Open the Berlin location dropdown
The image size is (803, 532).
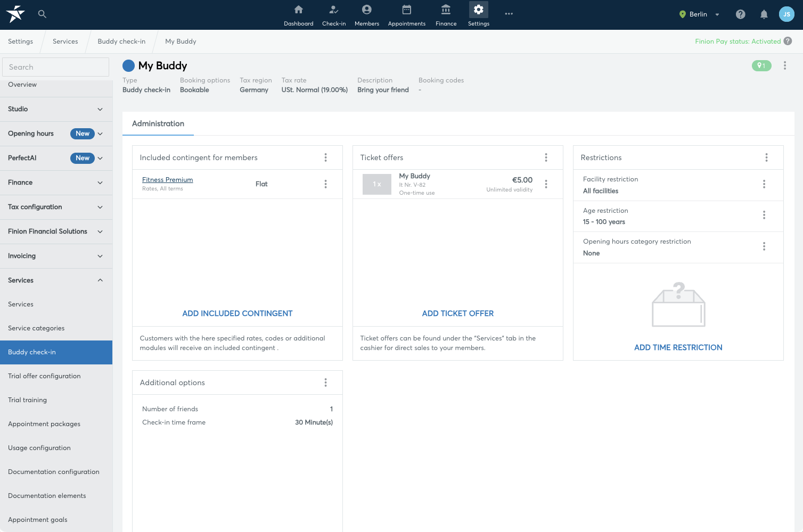(699, 14)
